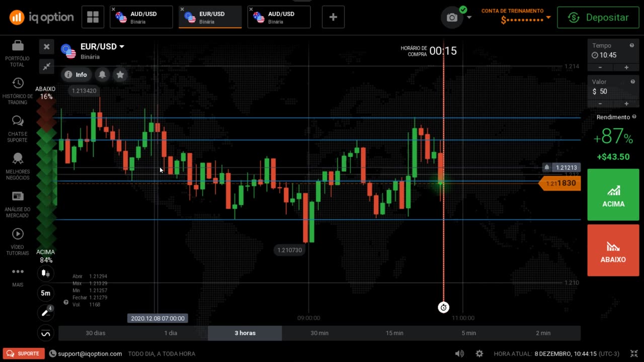Open the multi-chart grid layout icon

93,17
